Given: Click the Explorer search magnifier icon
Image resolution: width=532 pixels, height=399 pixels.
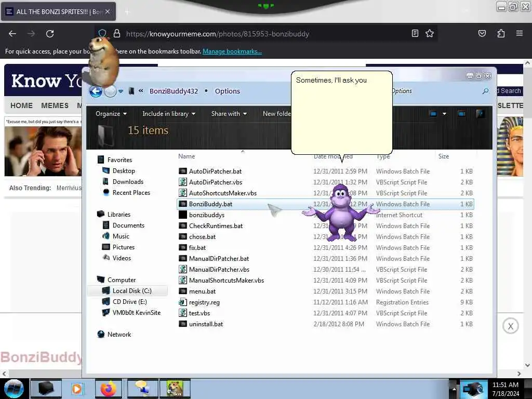Looking at the screenshot, I should pos(486,91).
